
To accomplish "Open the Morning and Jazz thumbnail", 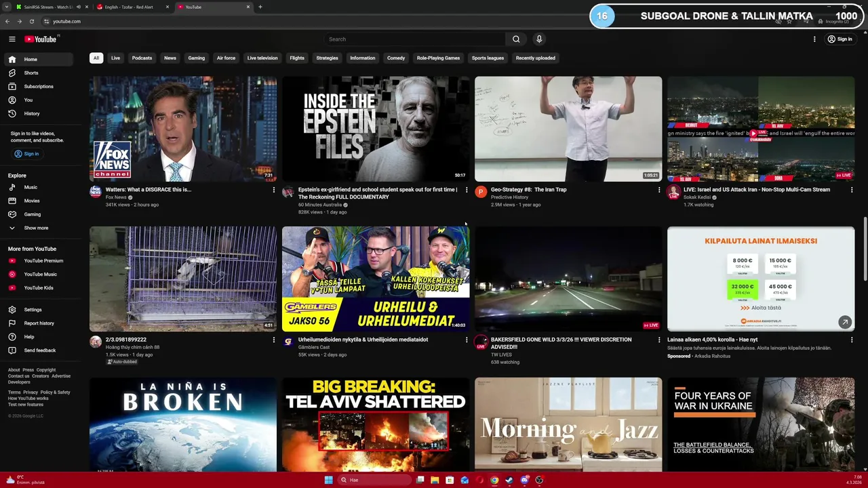I will [568, 424].
